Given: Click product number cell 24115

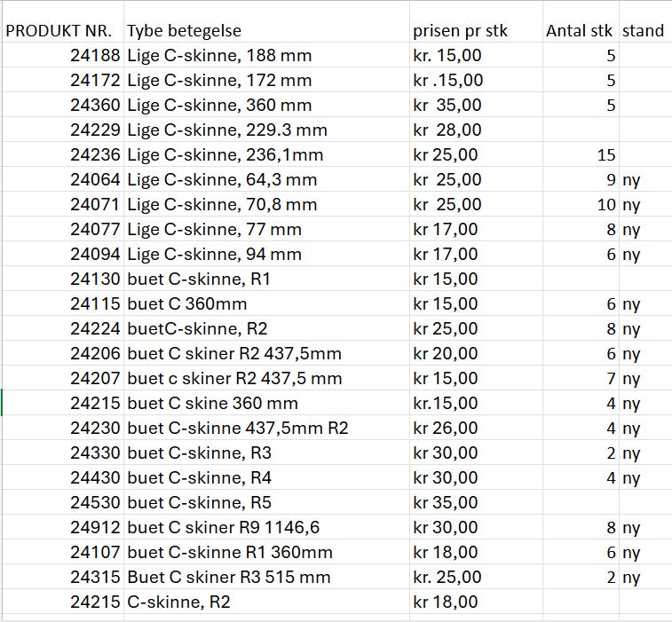Looking at the screenshot, I should click(x=95, y=304).
